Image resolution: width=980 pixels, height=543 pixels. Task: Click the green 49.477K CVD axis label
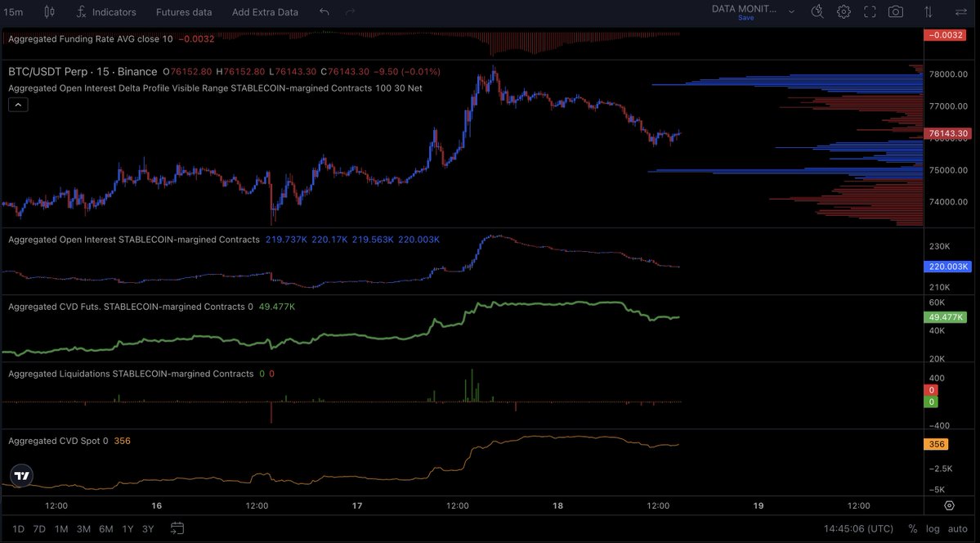pos(945,317)
